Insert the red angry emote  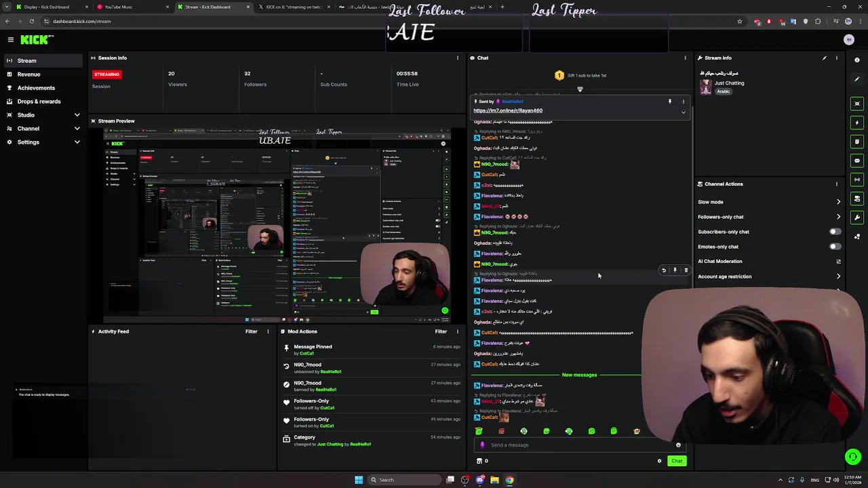coord(501,431)
